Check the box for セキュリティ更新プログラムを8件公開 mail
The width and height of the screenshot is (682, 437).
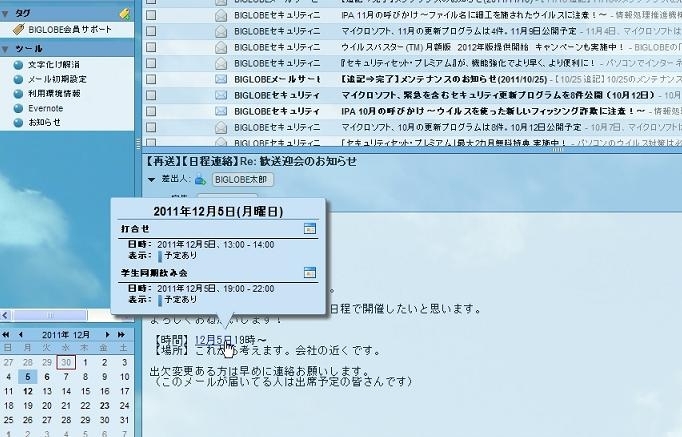(151, 95)
